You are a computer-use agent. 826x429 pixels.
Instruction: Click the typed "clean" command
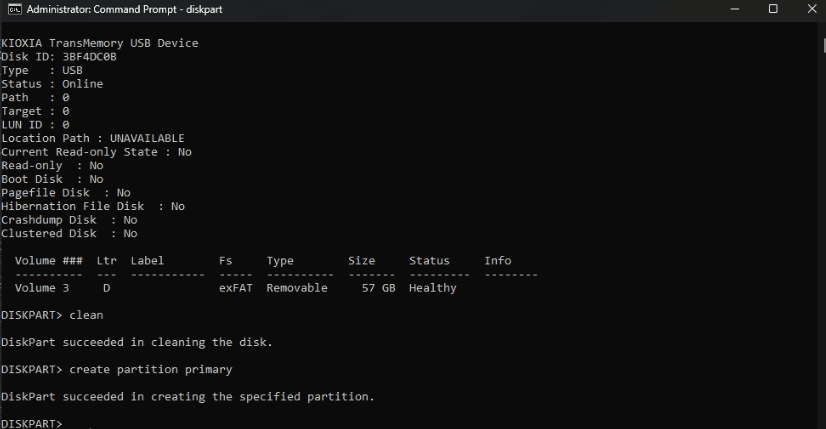click(86, 315)
